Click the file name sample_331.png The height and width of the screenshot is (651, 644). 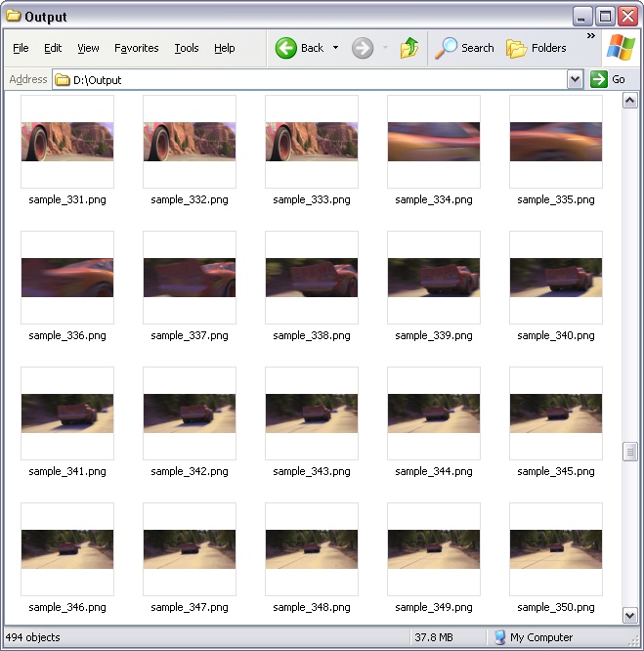[67, 199]
